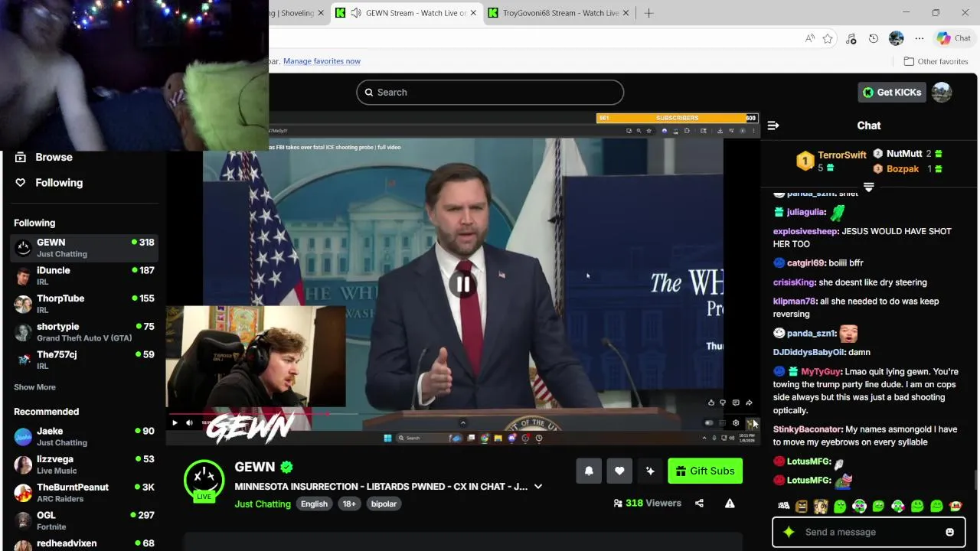Click the 18+ tag
This screenshot has height=551, width=980.
(x=349, y=504)
